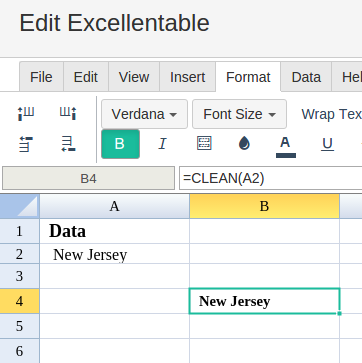Click the font color A swatch
The image size is (362, 363).
(286, 146)
